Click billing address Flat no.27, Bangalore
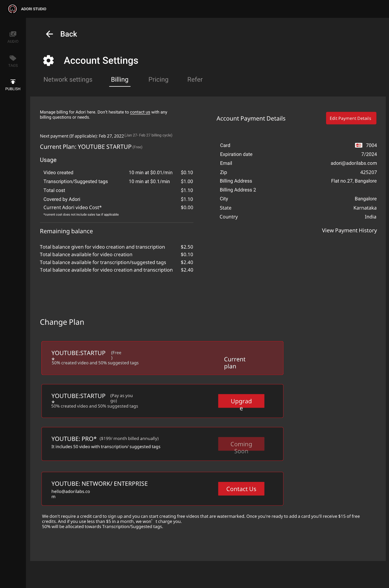 [354, 181]
